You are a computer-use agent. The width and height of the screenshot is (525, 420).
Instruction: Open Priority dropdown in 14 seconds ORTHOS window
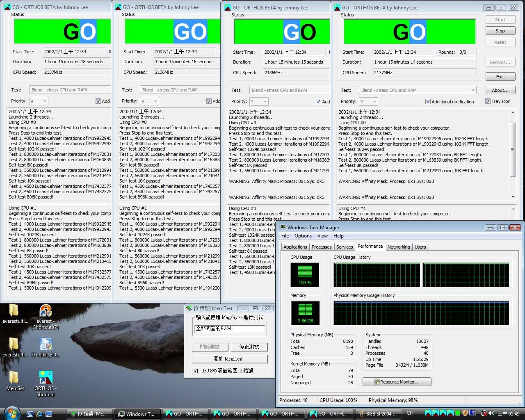tap(368, 102)
